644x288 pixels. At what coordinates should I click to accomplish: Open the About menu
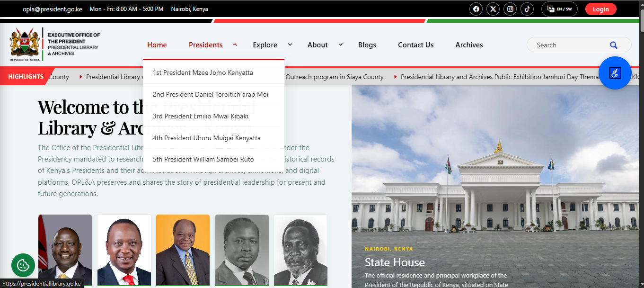click(x=318, y=45)
